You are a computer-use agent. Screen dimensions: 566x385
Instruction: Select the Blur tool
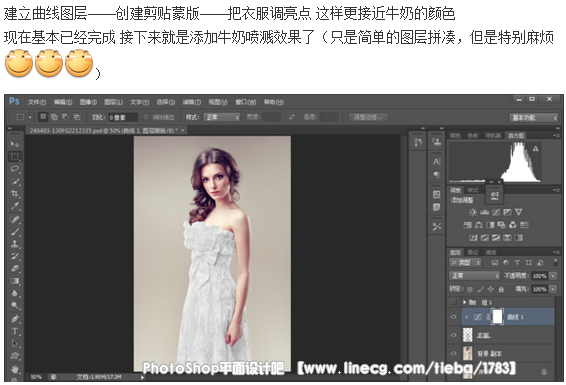14,293
